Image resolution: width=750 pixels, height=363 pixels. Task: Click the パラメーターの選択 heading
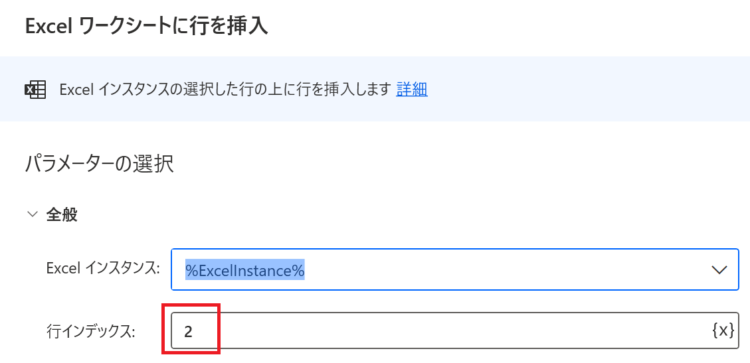99,164
